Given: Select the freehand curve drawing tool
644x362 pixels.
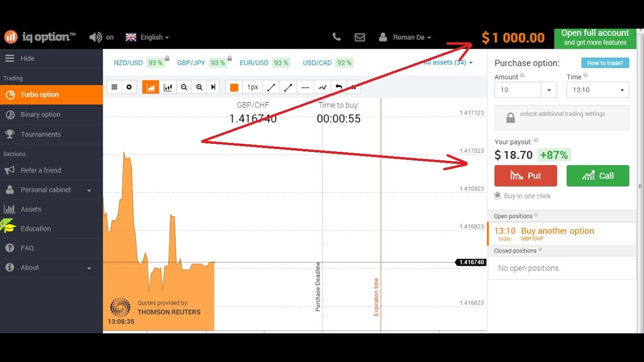Looking at the screenshot, I should 322,87.
